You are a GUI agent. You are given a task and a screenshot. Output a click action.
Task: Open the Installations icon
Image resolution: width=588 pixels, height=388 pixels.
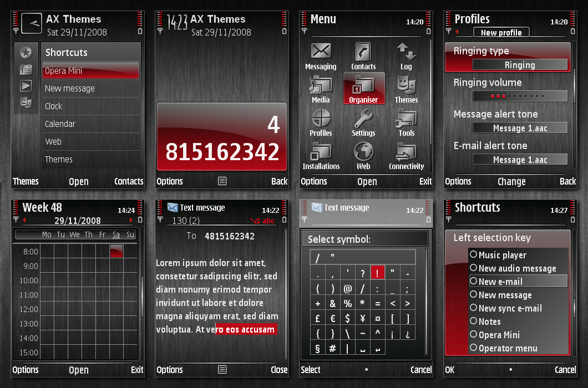click(321, 151)
